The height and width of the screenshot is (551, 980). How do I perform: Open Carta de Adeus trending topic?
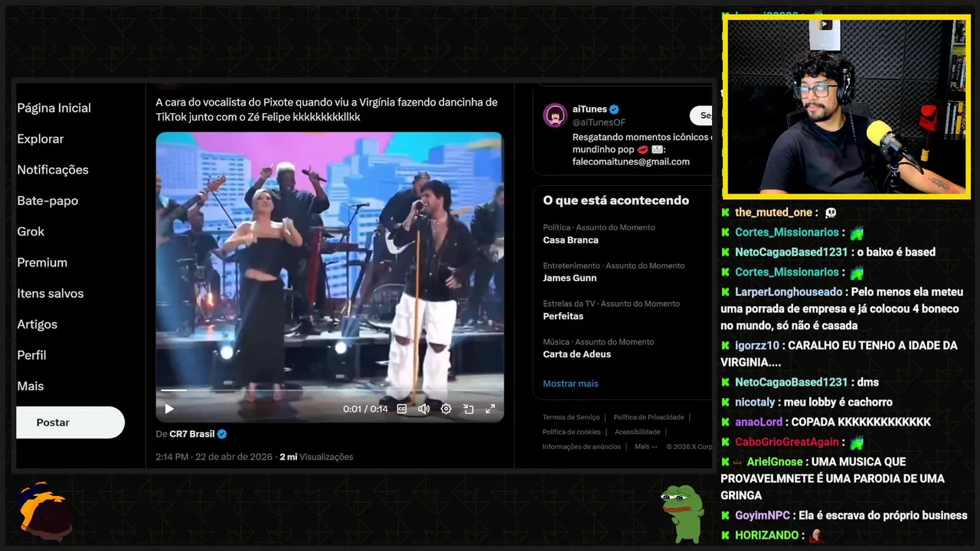coord(577,354)
